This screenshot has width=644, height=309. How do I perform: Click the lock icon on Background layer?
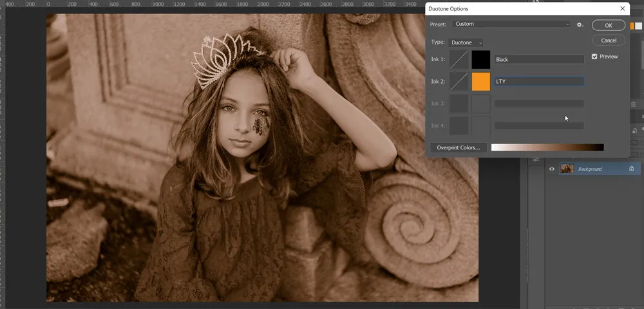(631, 169)
